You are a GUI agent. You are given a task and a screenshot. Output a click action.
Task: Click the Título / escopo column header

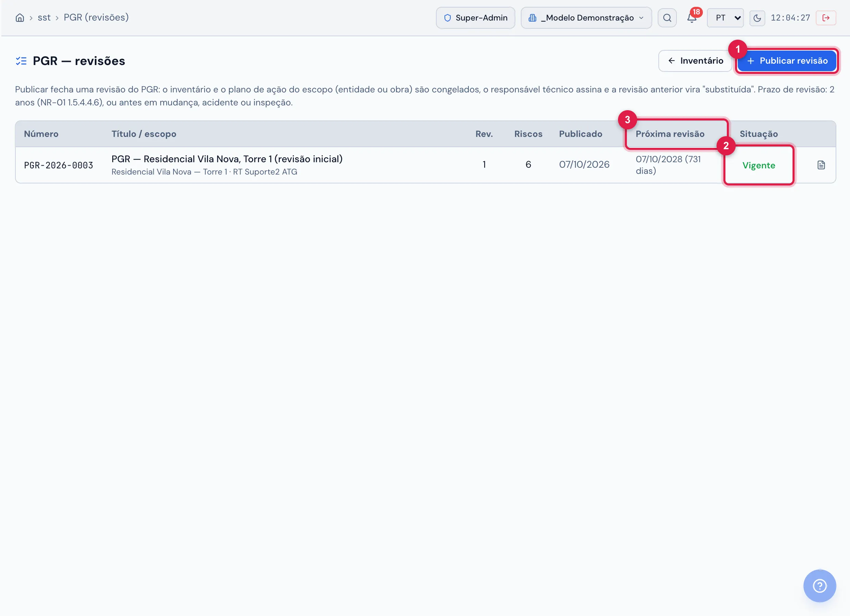(x=144, y=134)
